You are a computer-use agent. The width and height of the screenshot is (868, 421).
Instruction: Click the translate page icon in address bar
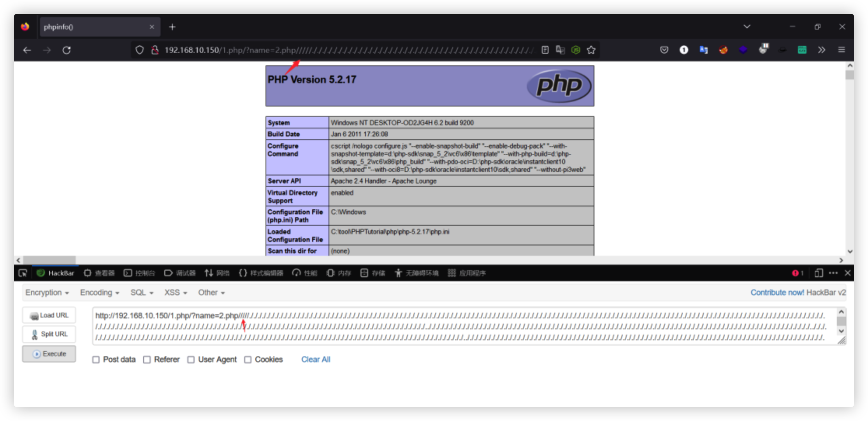(x=561, y=50)
